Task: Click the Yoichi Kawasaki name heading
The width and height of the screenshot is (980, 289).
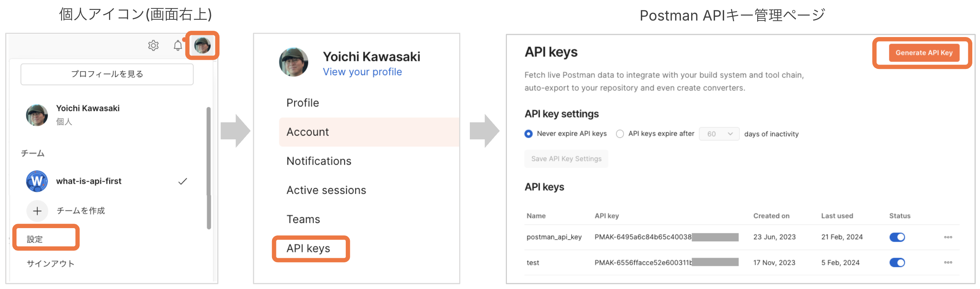Action: 372,56
